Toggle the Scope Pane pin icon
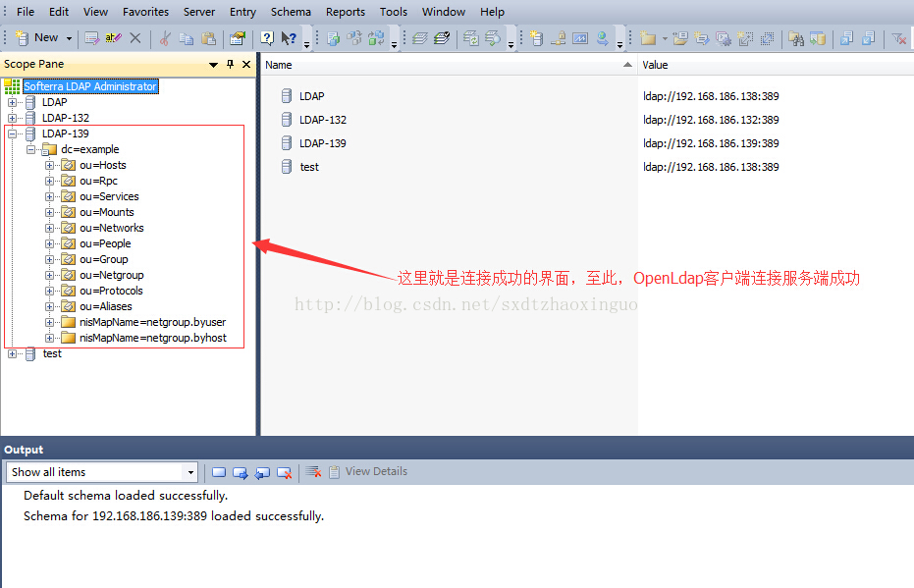The image size is (914, 588). click(x=231, y=64)
